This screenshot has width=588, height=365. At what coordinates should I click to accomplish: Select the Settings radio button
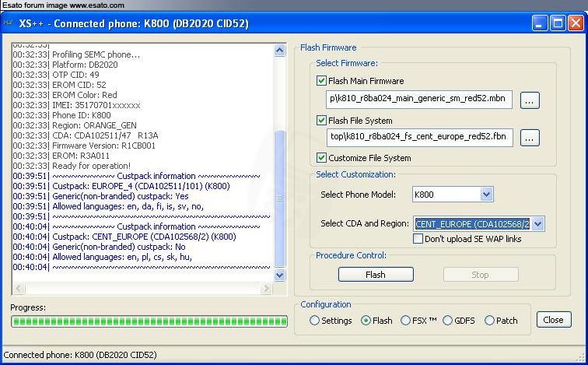pos(314,321)
